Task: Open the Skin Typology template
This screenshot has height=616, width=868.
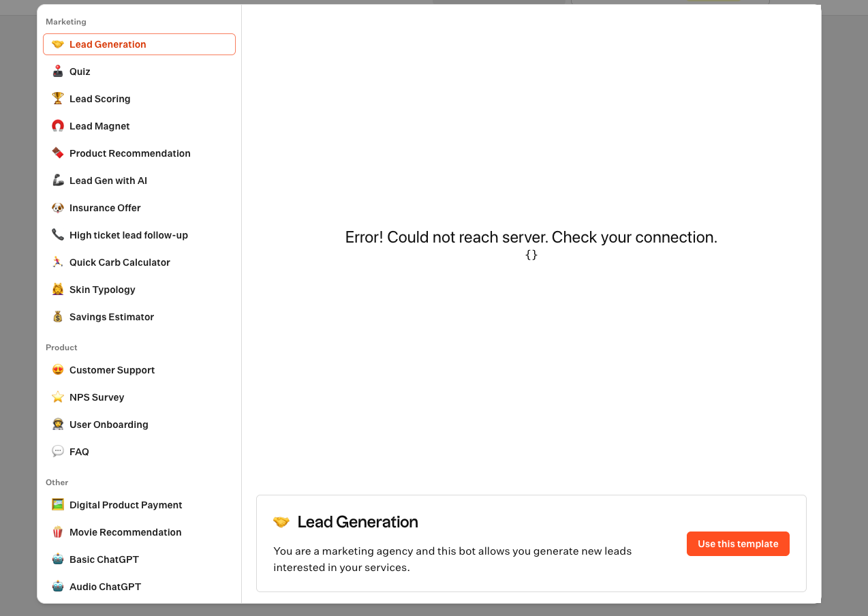Action: [102, 290]
